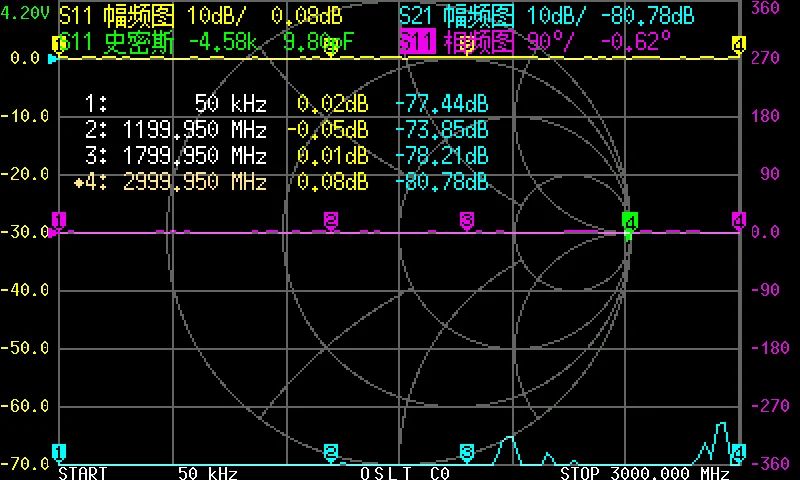Image resolution: width=800 pixels, height=480 pixels.
Task: Click the 180 phase axis label
Action: coord(765,116)
